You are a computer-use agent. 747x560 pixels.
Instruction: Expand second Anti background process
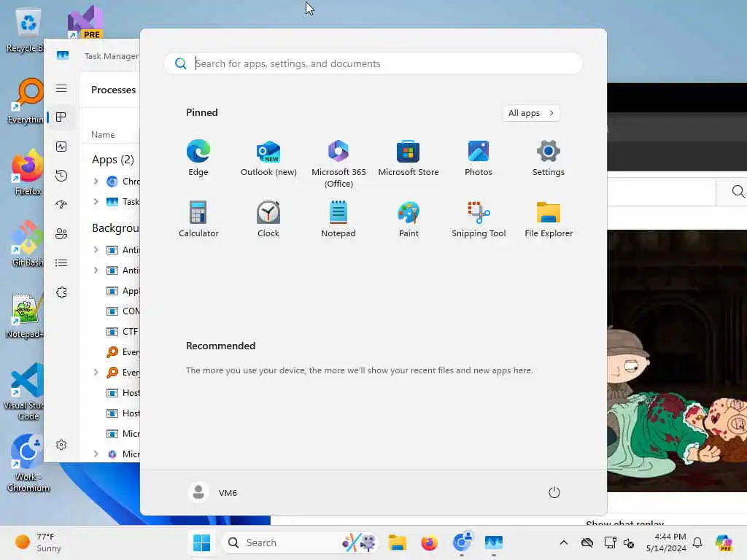[x=96, y=270]
